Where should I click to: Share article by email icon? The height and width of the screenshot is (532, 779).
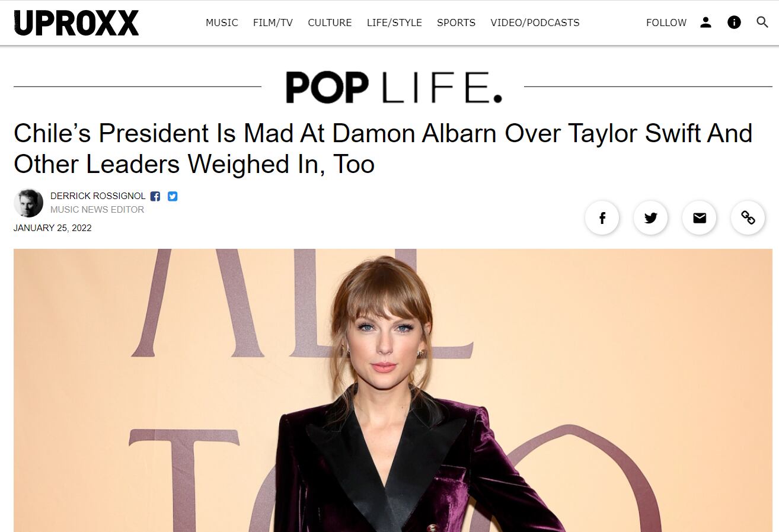click(x=700, y=218)
